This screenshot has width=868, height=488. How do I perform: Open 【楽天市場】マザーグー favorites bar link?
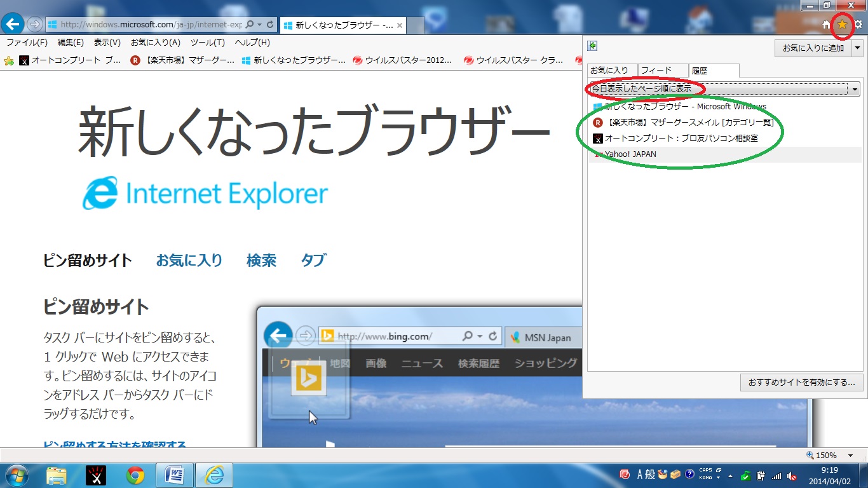182,60
